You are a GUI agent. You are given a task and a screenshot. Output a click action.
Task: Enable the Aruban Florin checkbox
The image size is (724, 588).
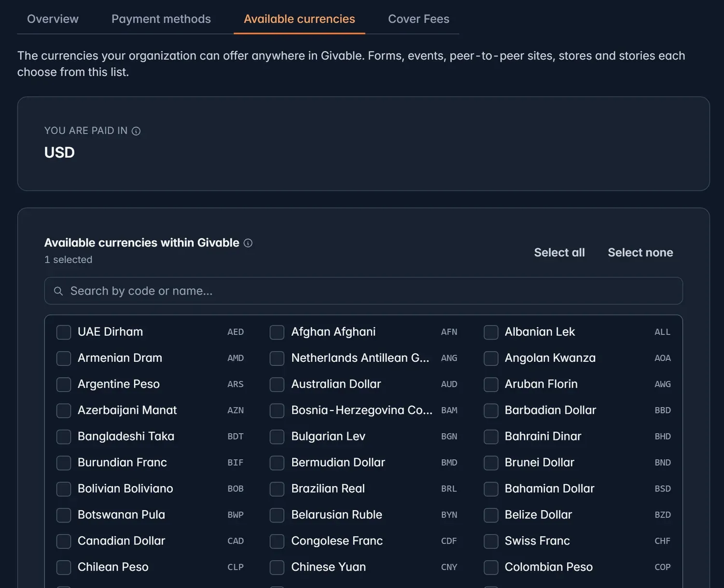pos(491,384)
